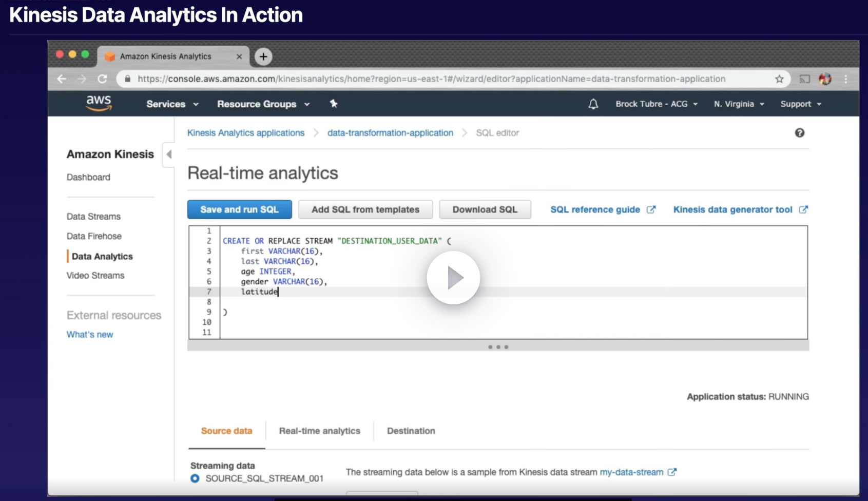
Task: Open a new browser tab
Action: click(263, 56)
